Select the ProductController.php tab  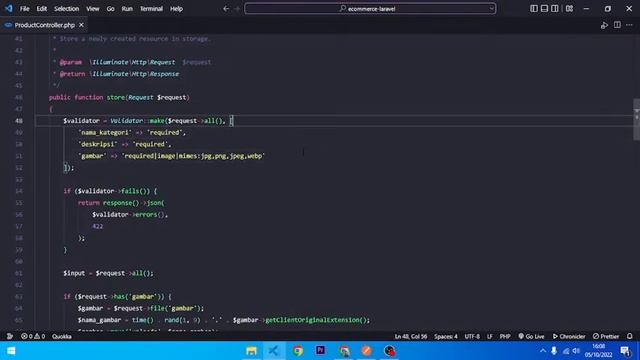pyautogui.click(x=44, y=25)
